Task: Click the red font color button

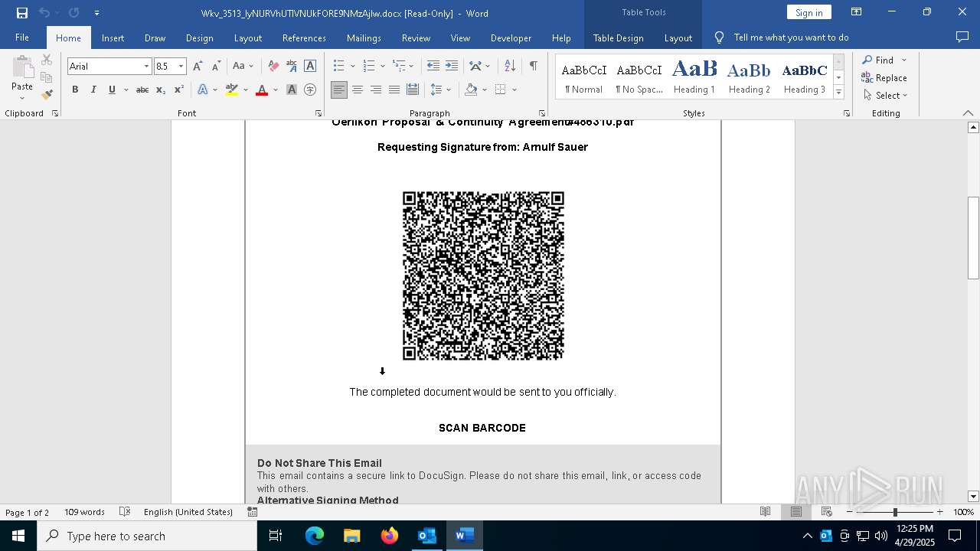Action: 262,90
